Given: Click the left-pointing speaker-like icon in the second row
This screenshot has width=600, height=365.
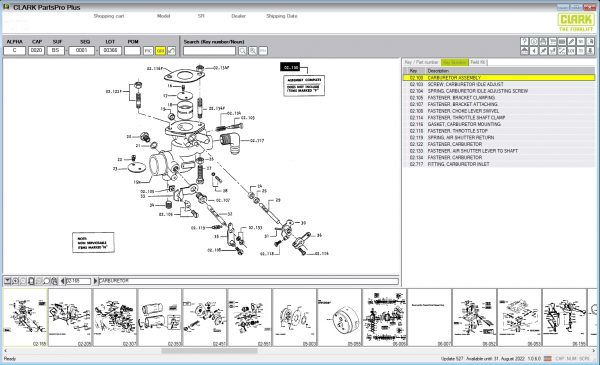Looking at the screenshot, I should tap(534, 51).
